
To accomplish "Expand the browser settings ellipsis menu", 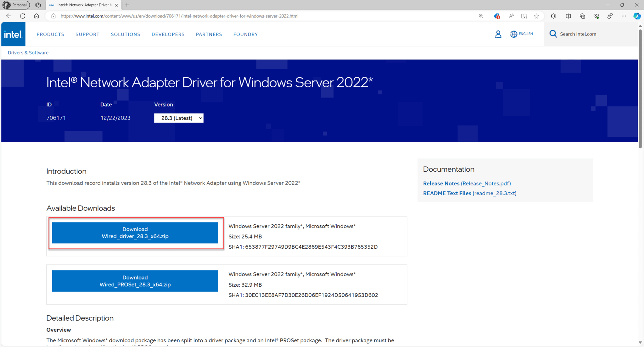I will click(x=624, y=16).
